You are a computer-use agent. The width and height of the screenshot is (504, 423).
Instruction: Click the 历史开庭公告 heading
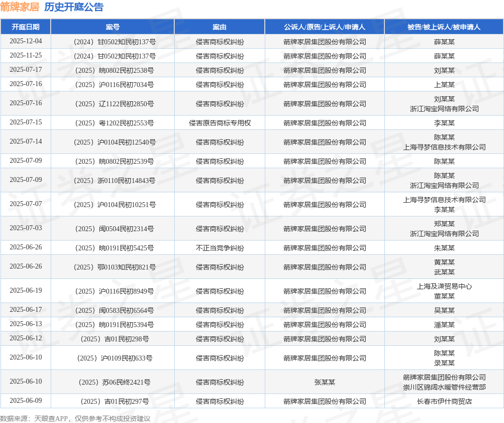click(x=74, y=7)
